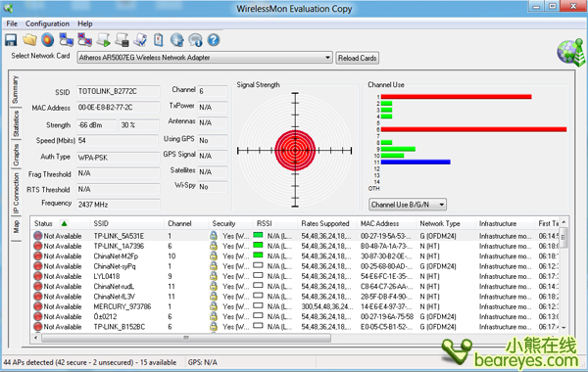The width and height of the screenshot is (588, 372).
Task: Click the red signal strength radar center
Action: pos(295,150)
